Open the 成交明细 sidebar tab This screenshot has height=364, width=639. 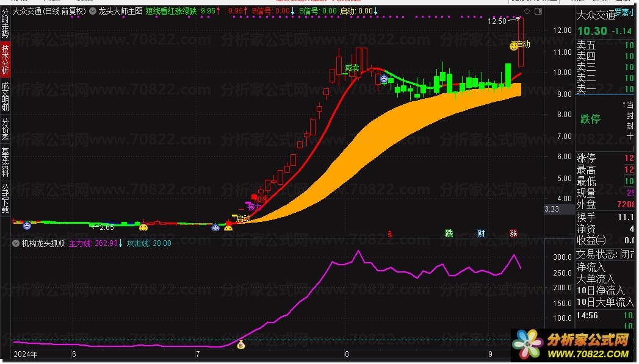tap(5, 96)
